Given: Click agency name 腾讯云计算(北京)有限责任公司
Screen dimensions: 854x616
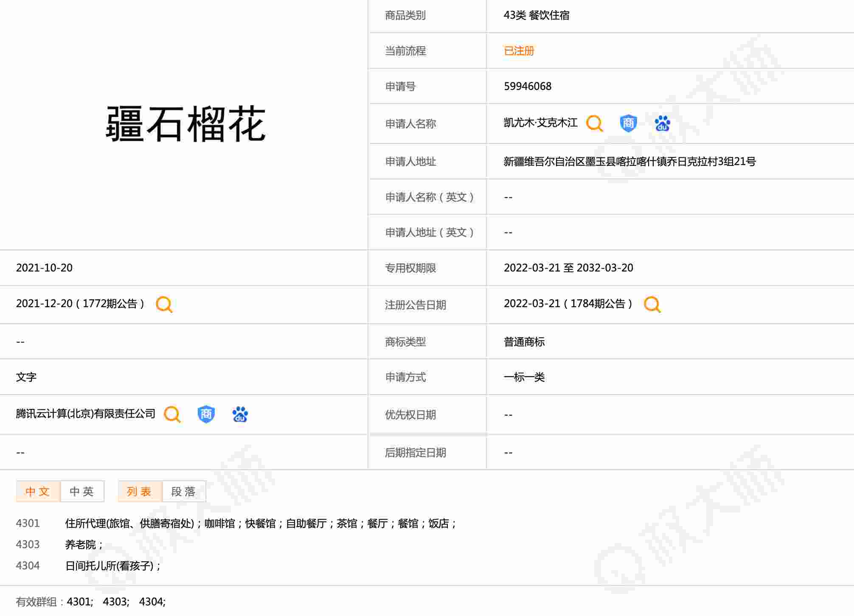Looking at the screenshot, I should point(86,414).
